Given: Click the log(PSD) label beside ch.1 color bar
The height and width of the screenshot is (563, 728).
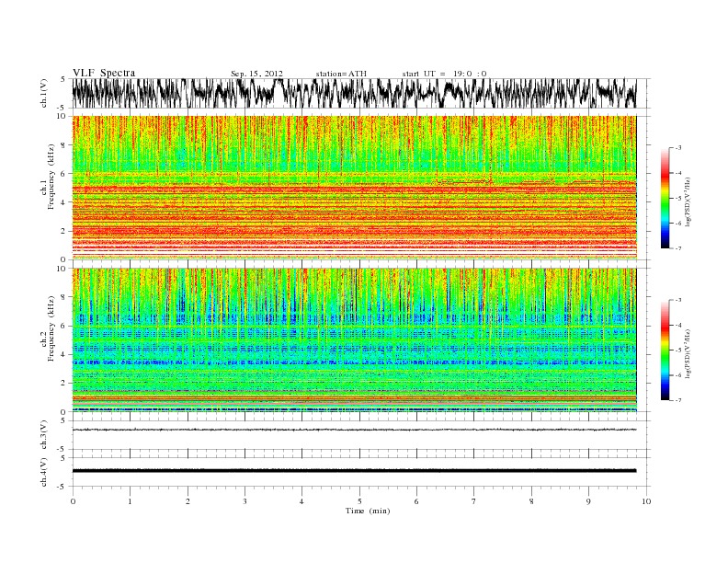Looking at the screenshot, I should (688, 202).
